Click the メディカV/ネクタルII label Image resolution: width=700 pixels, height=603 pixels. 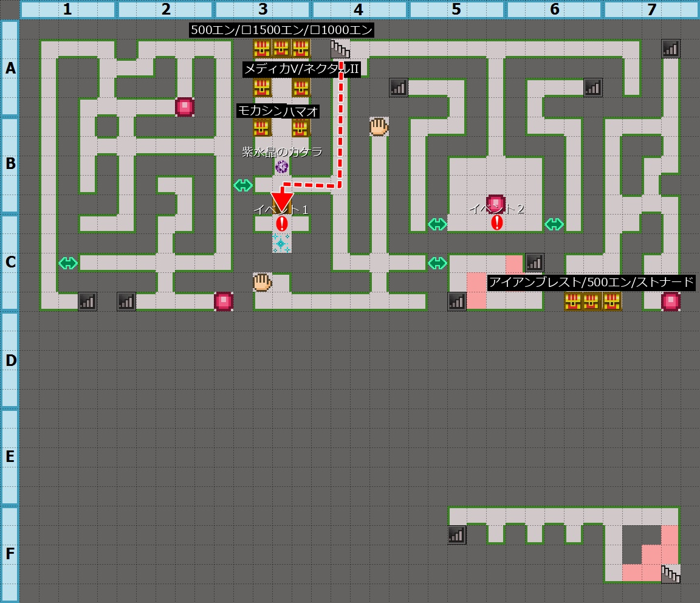pos(301,69)
